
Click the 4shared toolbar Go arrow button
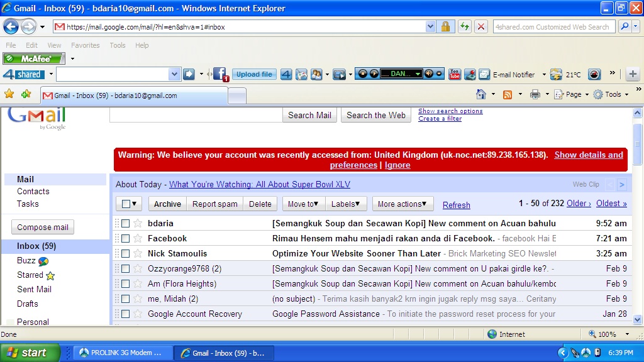pos(189,74)
